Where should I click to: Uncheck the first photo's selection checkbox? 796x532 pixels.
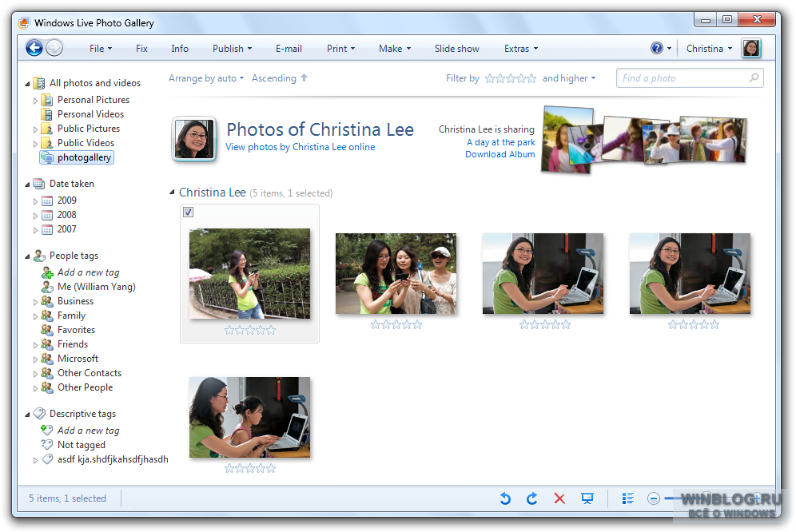coord(188,212)
